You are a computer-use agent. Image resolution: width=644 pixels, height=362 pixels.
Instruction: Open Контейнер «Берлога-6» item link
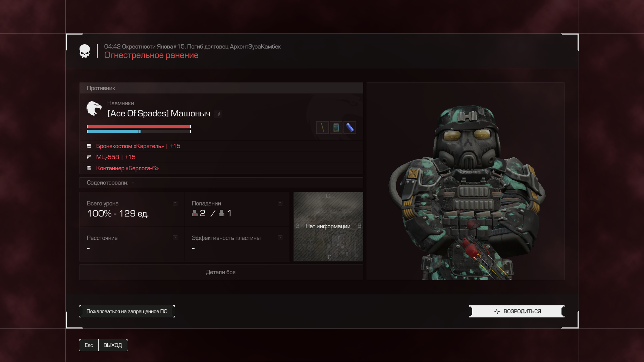[x=127, y=168]
